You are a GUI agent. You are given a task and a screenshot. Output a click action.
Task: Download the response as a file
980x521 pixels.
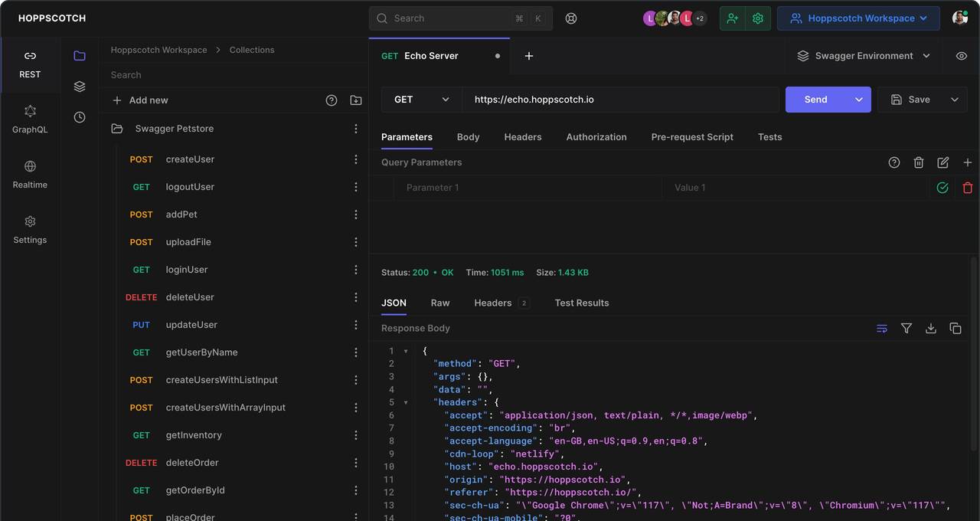[x=931, y=328]
